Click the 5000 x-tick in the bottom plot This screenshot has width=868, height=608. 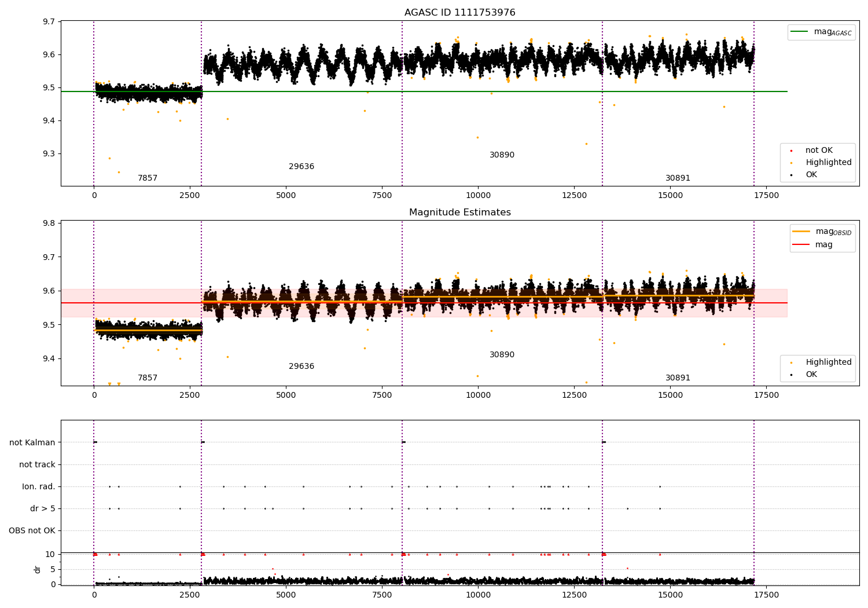[x=286, y=595]
